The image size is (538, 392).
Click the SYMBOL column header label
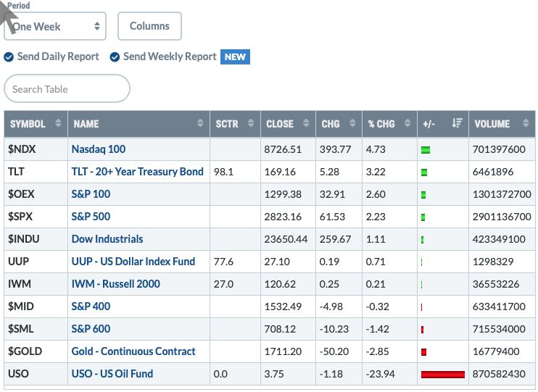click(28, 124)
